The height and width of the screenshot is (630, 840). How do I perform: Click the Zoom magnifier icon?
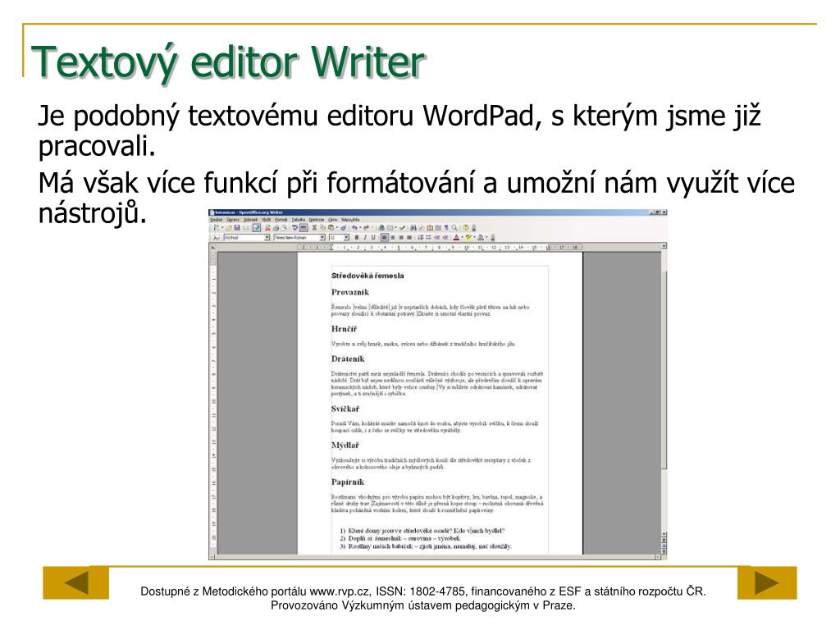(x=454, y=227)
